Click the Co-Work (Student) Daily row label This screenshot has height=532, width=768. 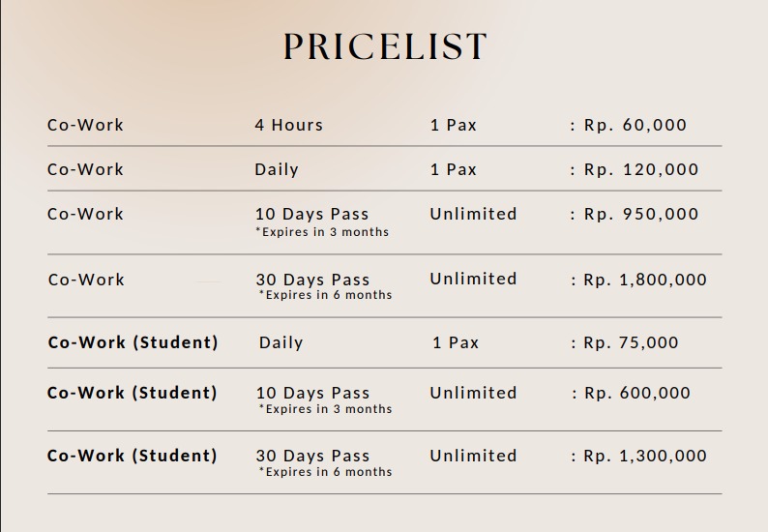click(133, 342)
